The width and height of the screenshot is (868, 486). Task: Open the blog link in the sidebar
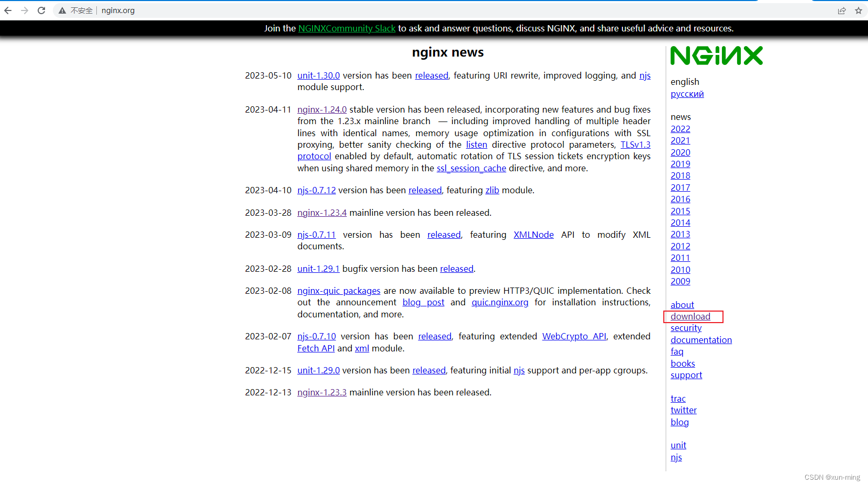680,422
